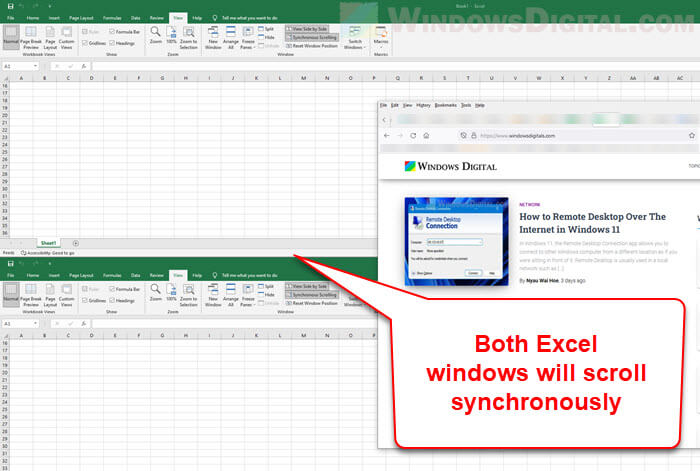This screenshot has width=700, height=471.
Task: Toggle View Side by Side in top window
Action: point(307,29)
